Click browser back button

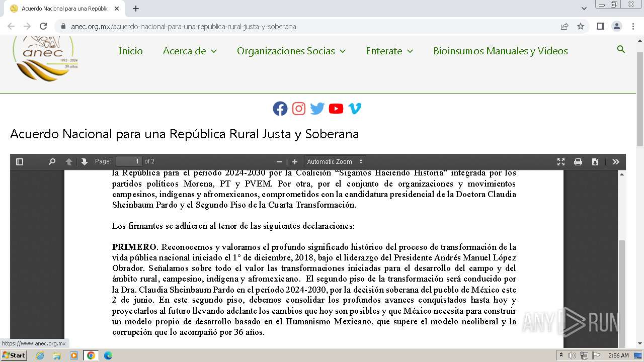point(11,26)
